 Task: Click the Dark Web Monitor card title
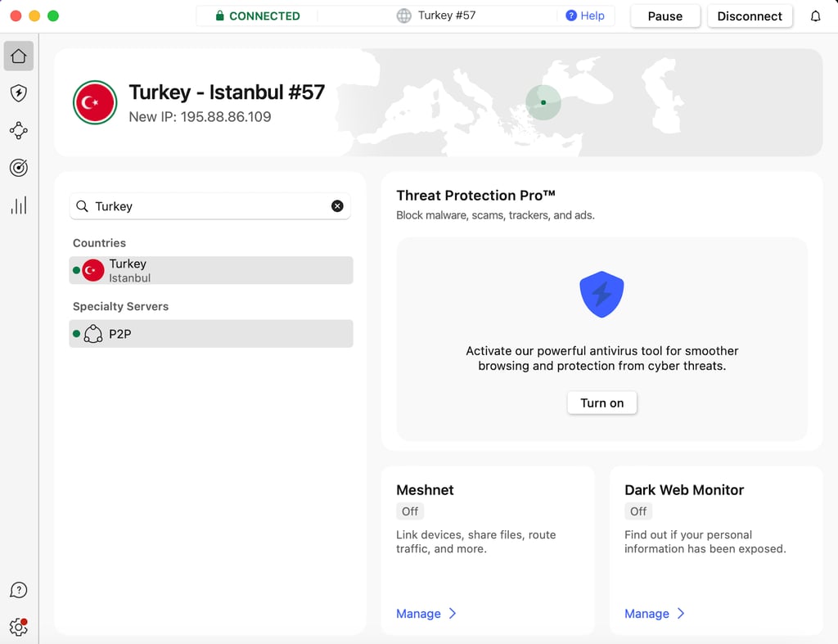pyautogui.click(x=684, y=490)
